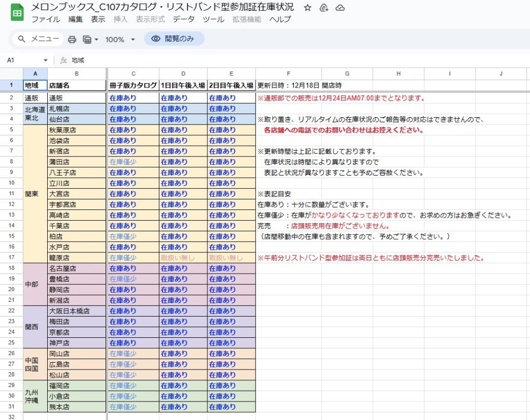The height and width of the screenshot is (420, 530).
Task: Star this spreadsheet
Action: (x=307, y=7)
